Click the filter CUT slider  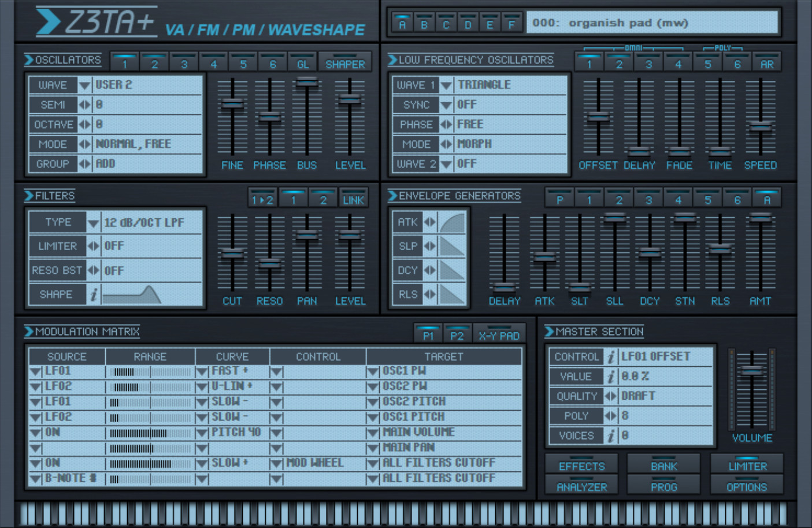click(232, 253)
